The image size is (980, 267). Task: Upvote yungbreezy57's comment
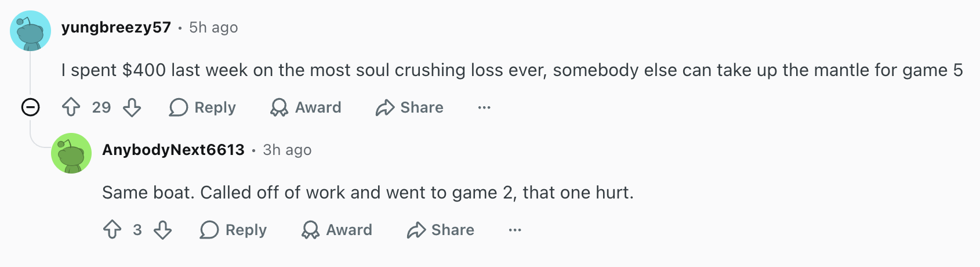(x=71, y=107)
